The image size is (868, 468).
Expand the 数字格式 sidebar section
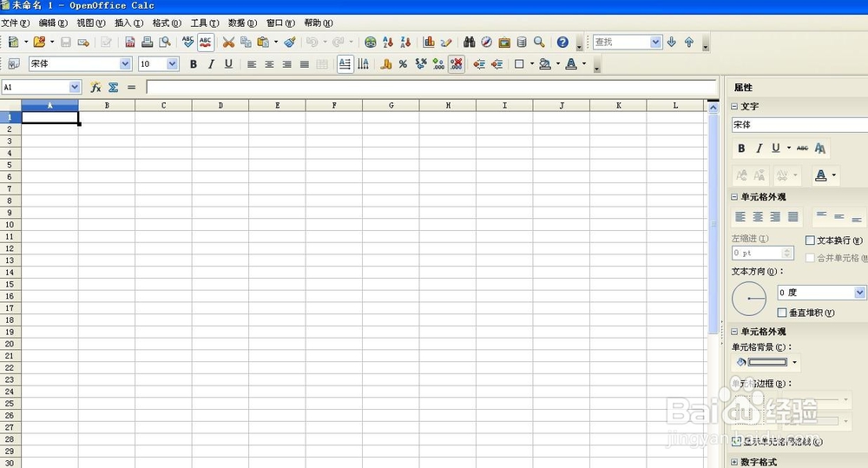[x=734, y=462]
